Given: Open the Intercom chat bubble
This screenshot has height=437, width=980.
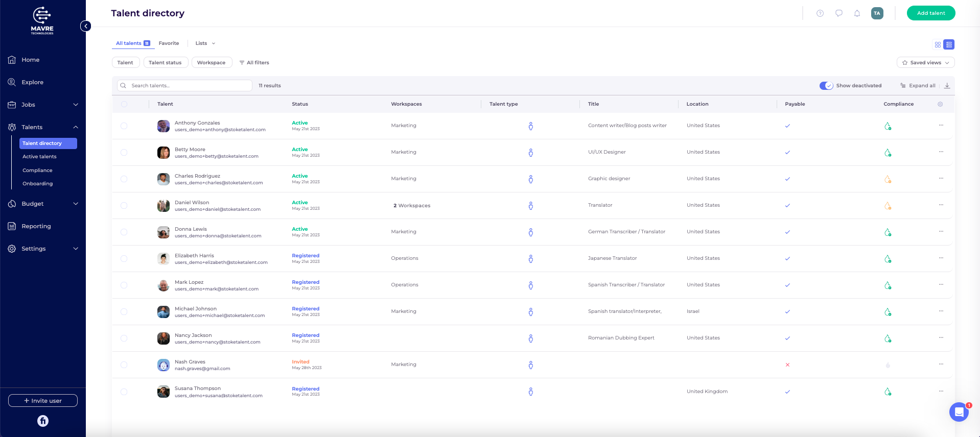Looking at the screenshot, I should point(959,412).
